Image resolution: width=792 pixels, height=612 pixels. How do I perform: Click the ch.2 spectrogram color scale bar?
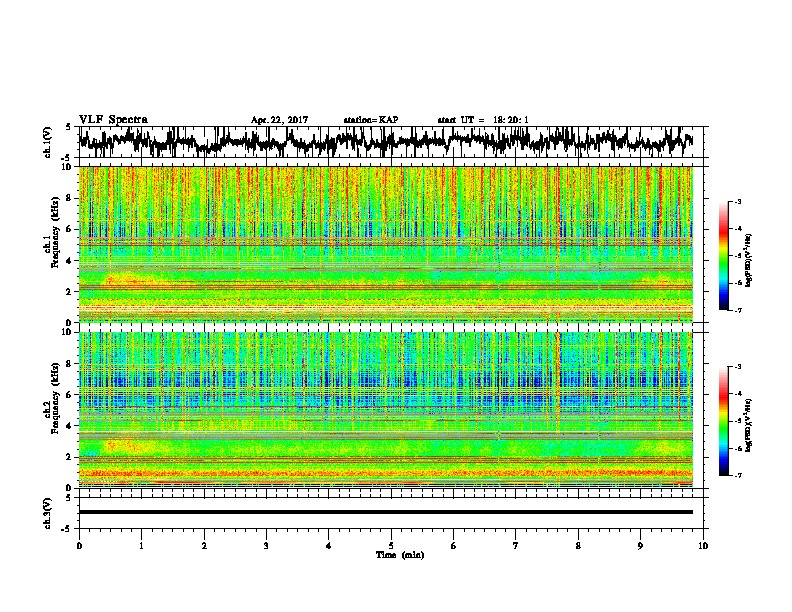(723, 421)
